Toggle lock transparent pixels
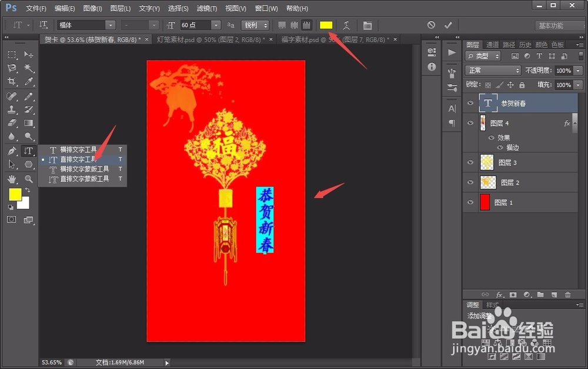Viewport: 588px width, 369px height. point(488,85)
